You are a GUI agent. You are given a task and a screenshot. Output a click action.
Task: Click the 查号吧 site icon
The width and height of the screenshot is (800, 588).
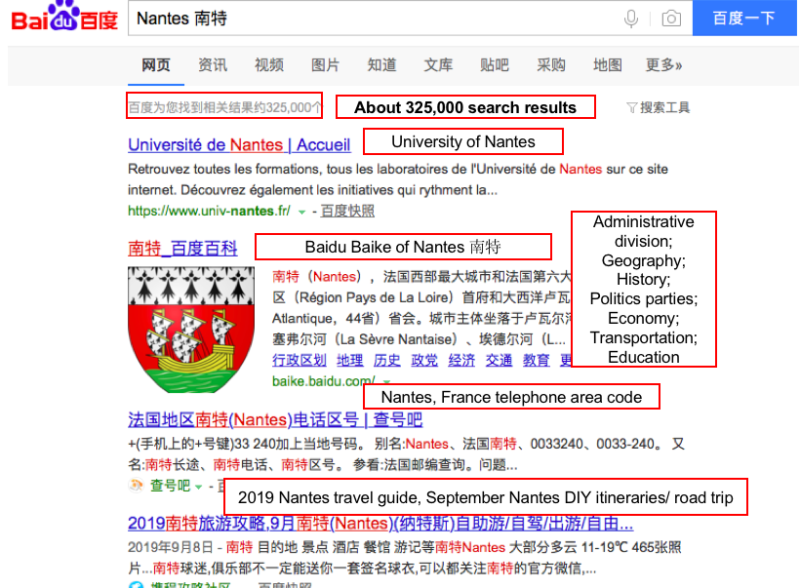(136, 485)
